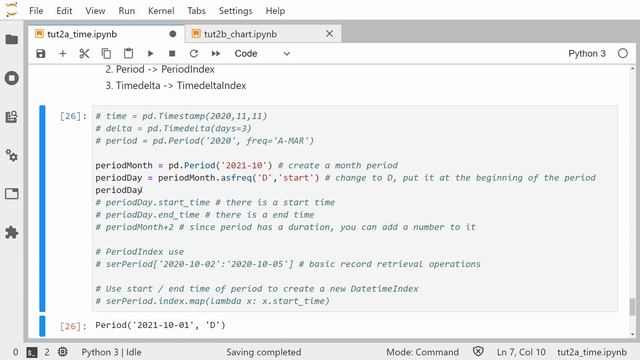Cut the selected cell with scissors icon
Screen dimensions: 640x360
(84, 53)
